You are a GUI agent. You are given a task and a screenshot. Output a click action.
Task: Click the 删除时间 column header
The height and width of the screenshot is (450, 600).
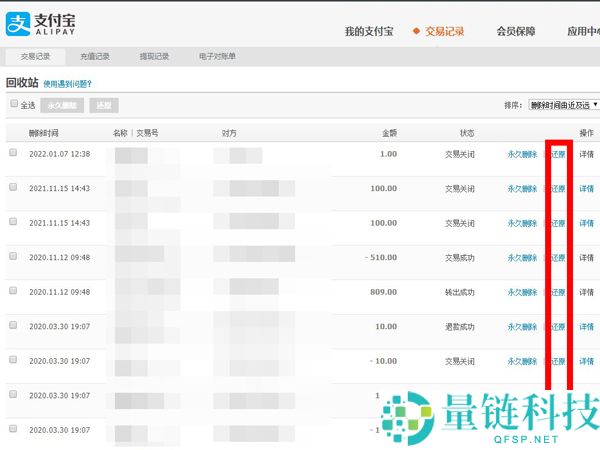(x=44, y=132)
